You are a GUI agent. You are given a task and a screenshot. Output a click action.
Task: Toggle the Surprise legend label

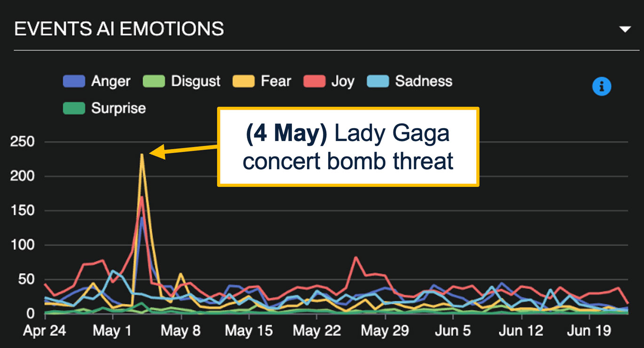pos(118,108)
